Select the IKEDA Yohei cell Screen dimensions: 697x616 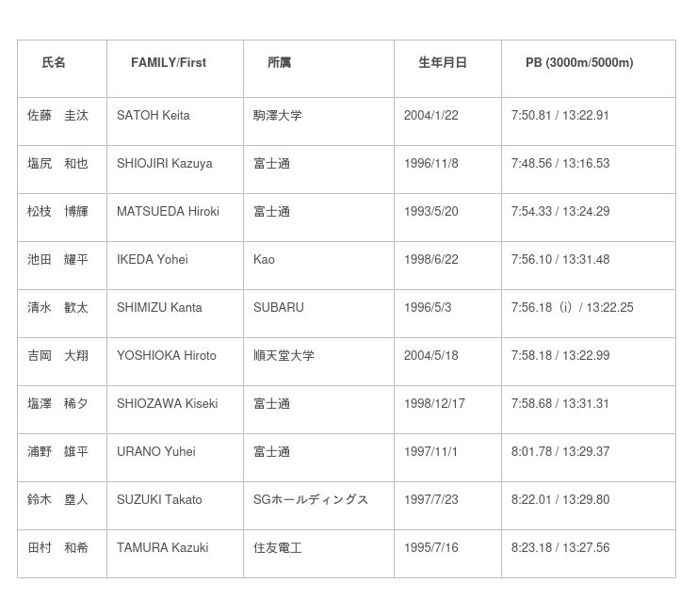pyautogui.click(x=153, y=260)
